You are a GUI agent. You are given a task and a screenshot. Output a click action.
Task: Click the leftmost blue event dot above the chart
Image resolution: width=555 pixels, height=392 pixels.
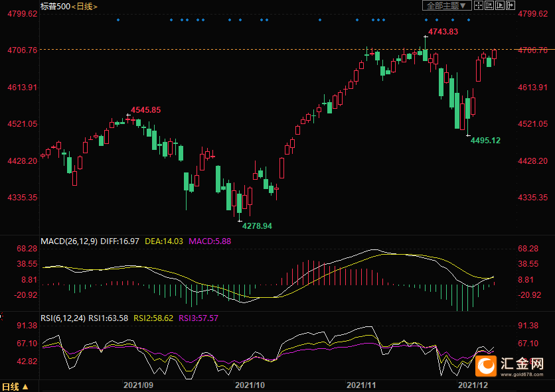(x=118, y=20)
